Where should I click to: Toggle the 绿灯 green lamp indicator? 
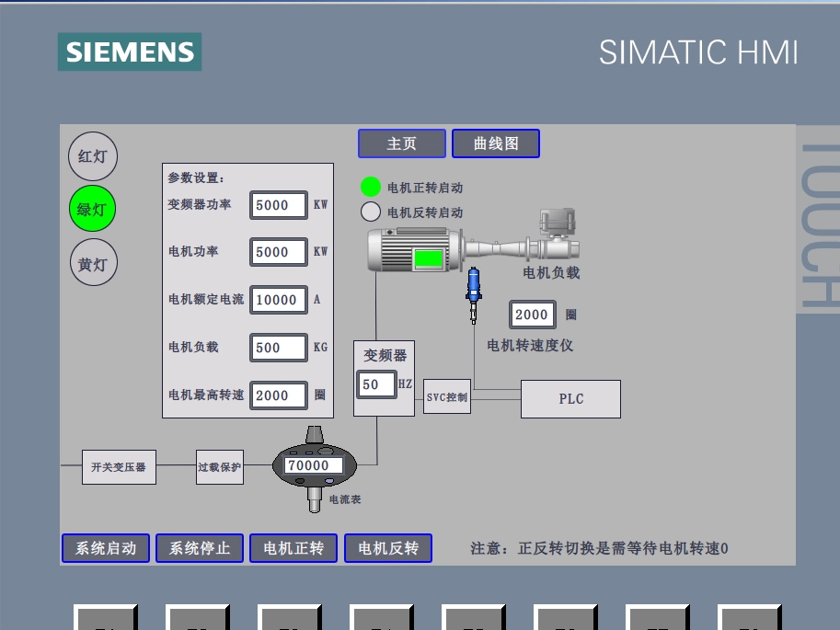point(92,209)
